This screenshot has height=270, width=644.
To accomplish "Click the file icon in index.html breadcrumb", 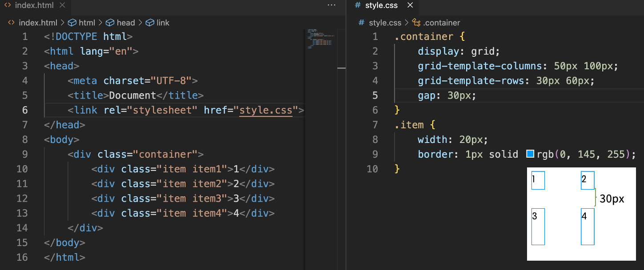I will [x=11, y=23].
